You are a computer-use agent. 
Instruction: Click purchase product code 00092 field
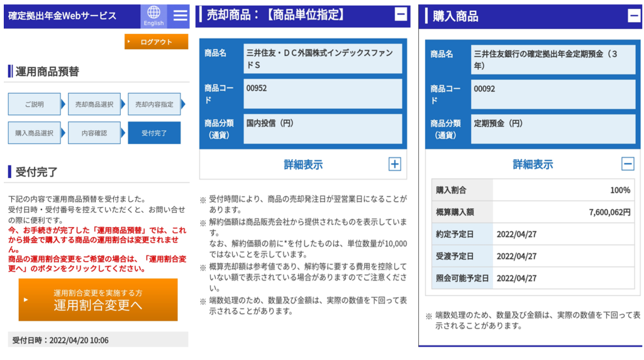click(553, 94)
